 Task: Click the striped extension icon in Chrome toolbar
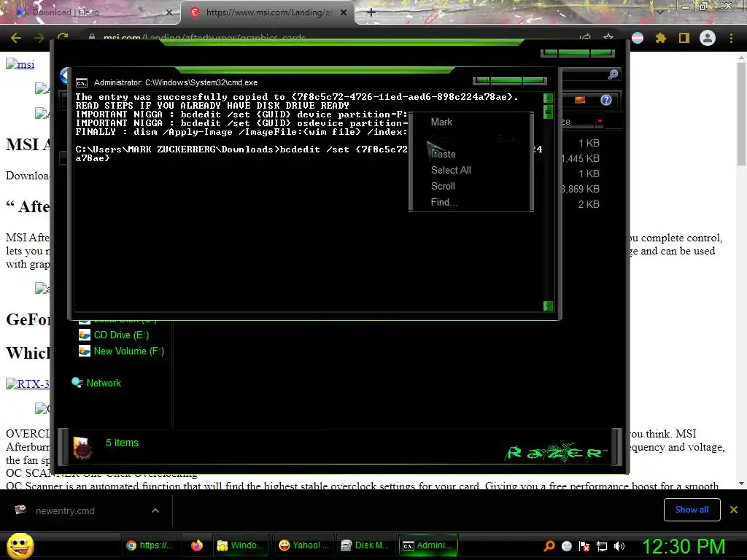click(638, 38)
